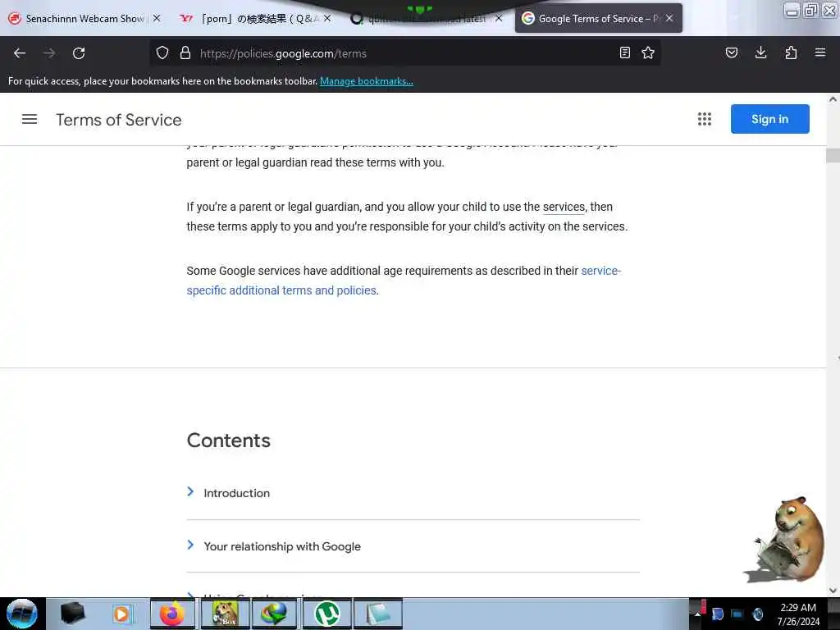
Task: Open the Box animal game taskbar icon
Action: [225, 614]
